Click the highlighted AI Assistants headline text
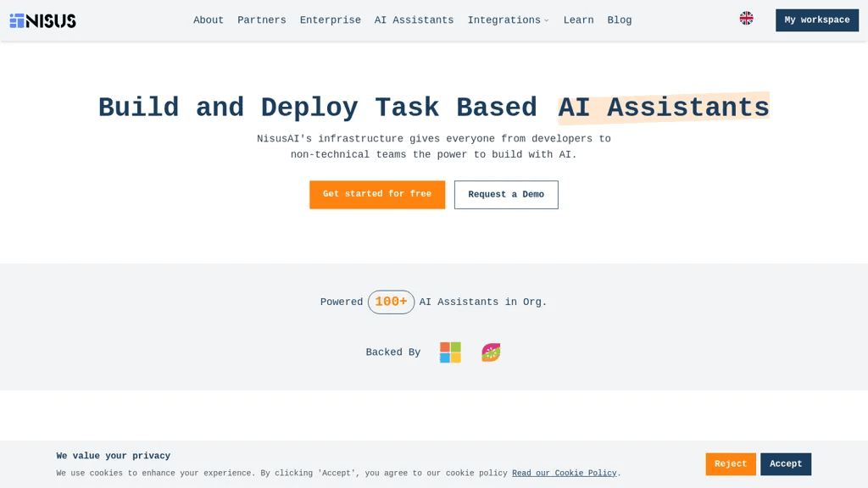Image resolution: width=868 pixels, height=488 pixels. point(664,108)
